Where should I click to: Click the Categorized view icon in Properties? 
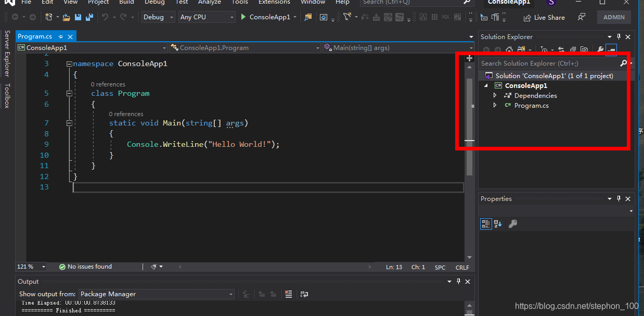[x=485, y=224]
